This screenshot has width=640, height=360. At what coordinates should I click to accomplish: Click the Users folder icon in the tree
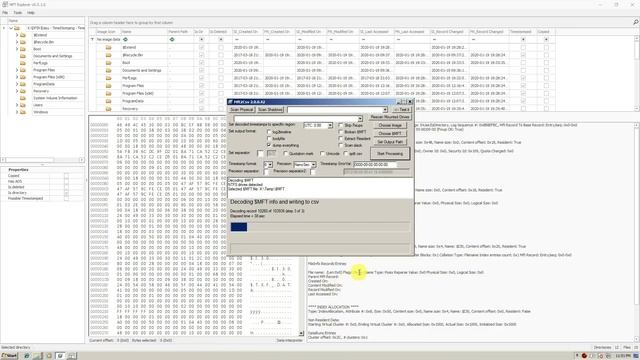23,105
